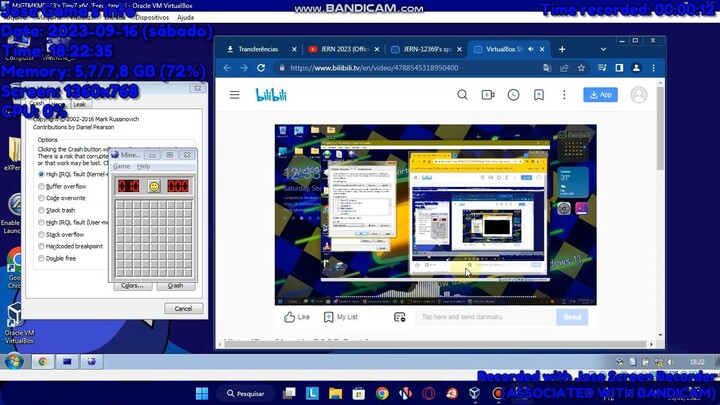Screen dimensions: 720x405
Task: Open the bilibili hamburger menu
Action: tap(234, 95)
